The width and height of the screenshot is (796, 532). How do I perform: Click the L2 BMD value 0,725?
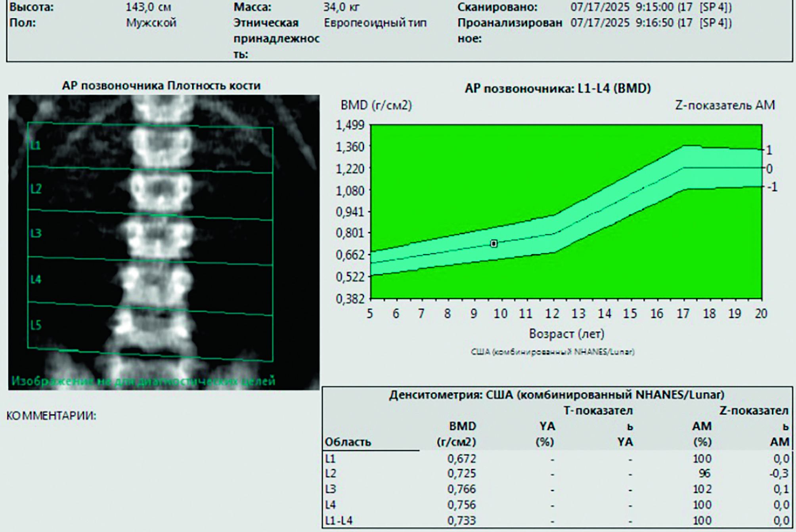click(461, 474)
